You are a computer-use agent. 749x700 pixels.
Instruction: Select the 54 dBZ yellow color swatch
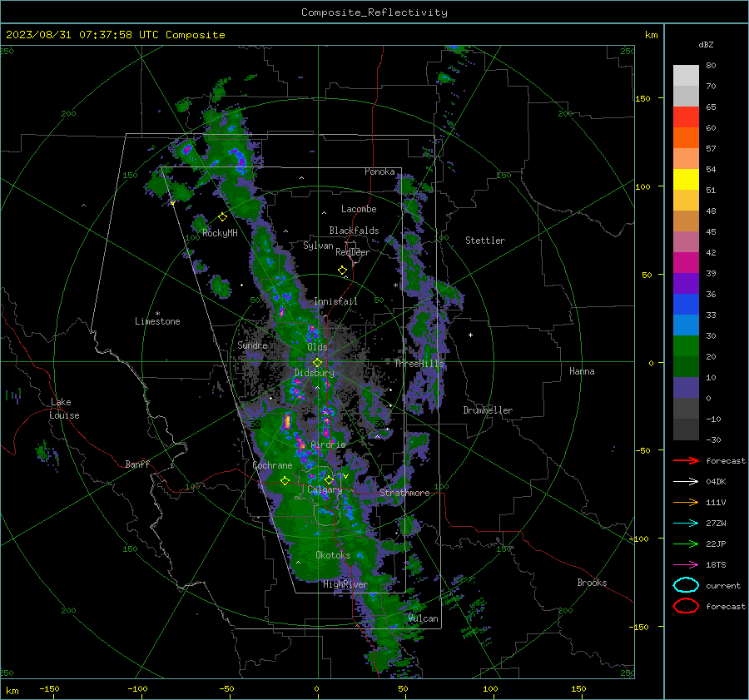[686, 179]
